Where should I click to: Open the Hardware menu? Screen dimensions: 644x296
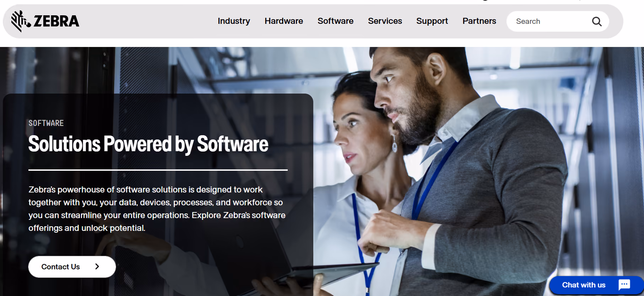point(283,21)
